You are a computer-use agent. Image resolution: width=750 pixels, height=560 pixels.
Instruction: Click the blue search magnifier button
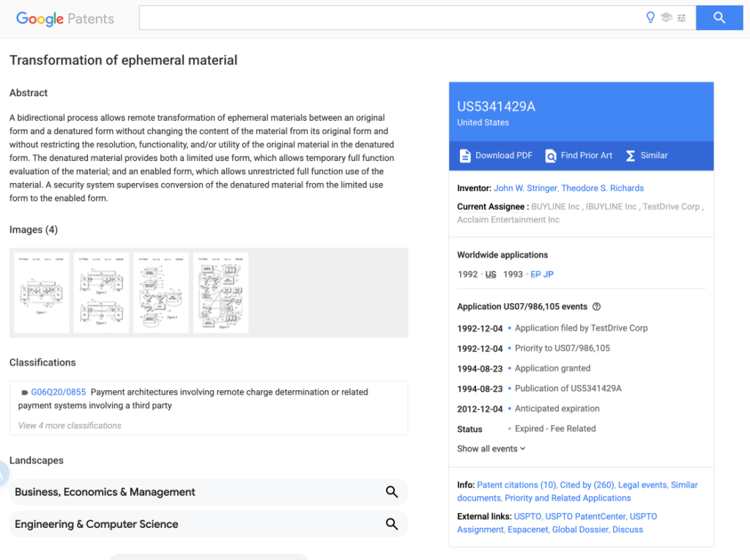(x=719, y=18)
